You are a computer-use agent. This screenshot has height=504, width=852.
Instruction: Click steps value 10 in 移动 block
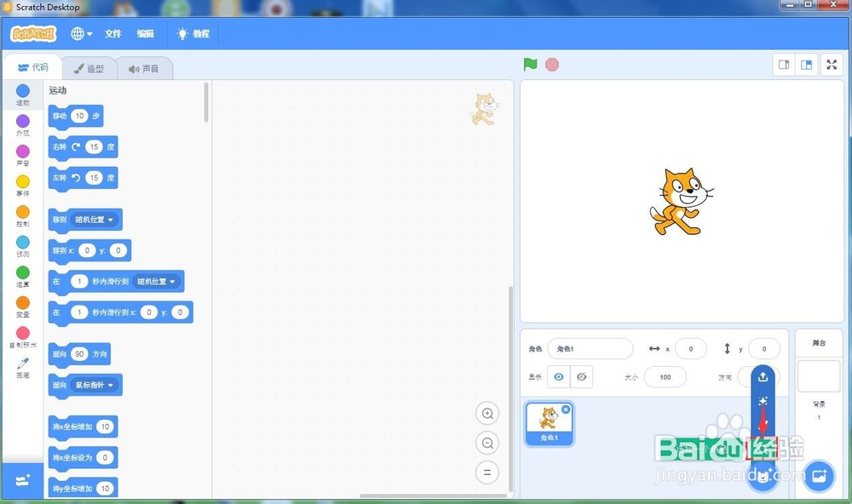click(x=80, y=116)
